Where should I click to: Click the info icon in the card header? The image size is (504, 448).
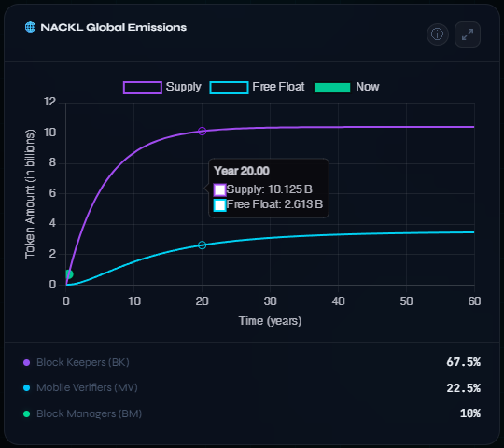tap(437, 34)
